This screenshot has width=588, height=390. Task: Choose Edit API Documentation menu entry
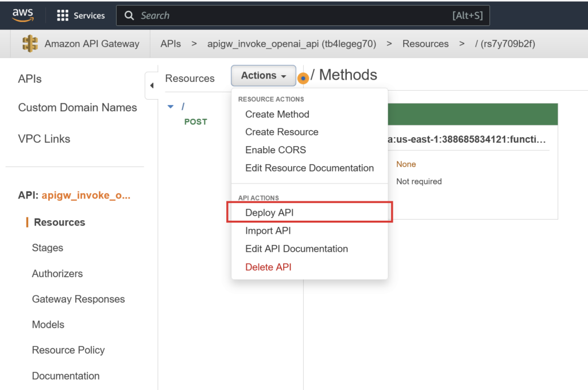[x=296, y=249]
